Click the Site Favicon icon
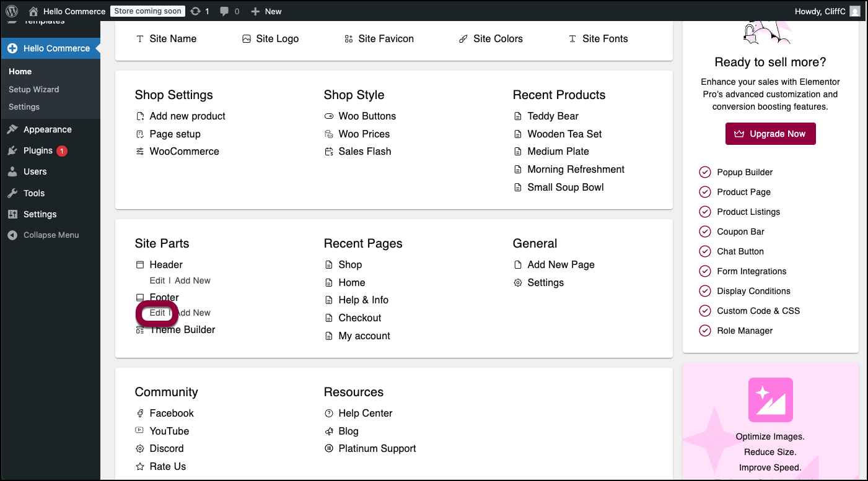 (348, 38)
